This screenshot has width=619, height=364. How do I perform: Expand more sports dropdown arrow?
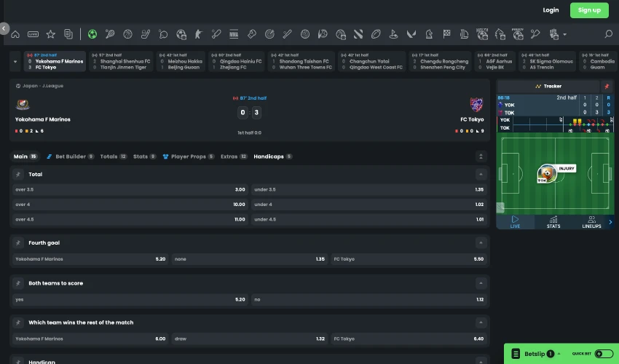565,35
